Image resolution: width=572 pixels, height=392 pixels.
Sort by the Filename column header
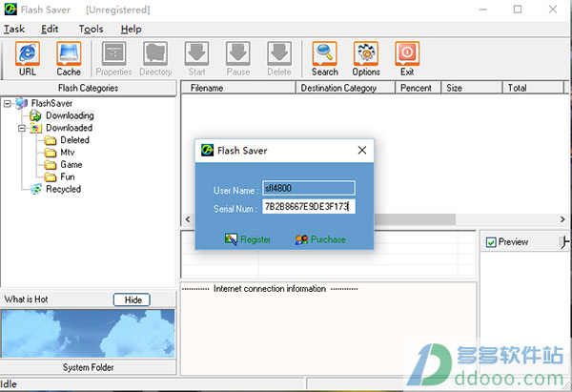pyautogui.click(x=237, y=88)
